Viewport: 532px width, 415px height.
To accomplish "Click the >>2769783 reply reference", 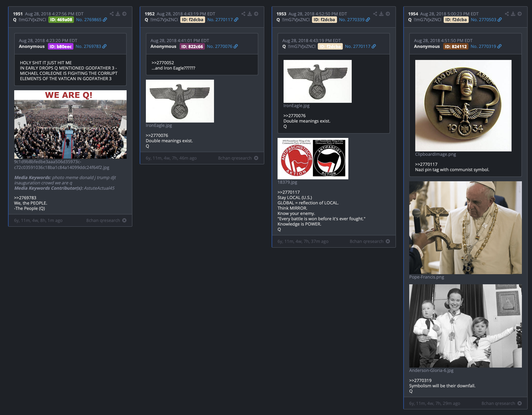I will coord(25,198).
